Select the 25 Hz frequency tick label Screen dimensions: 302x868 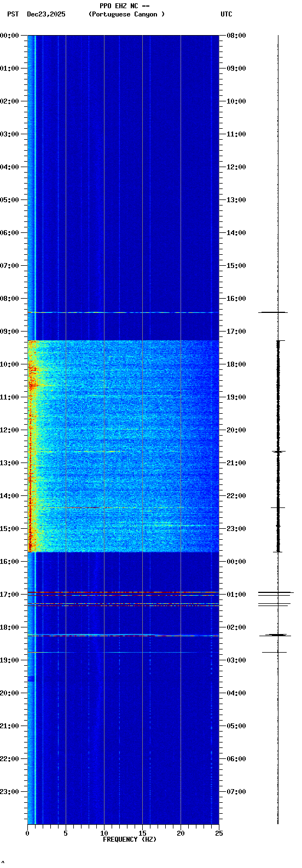click(219, 833)
